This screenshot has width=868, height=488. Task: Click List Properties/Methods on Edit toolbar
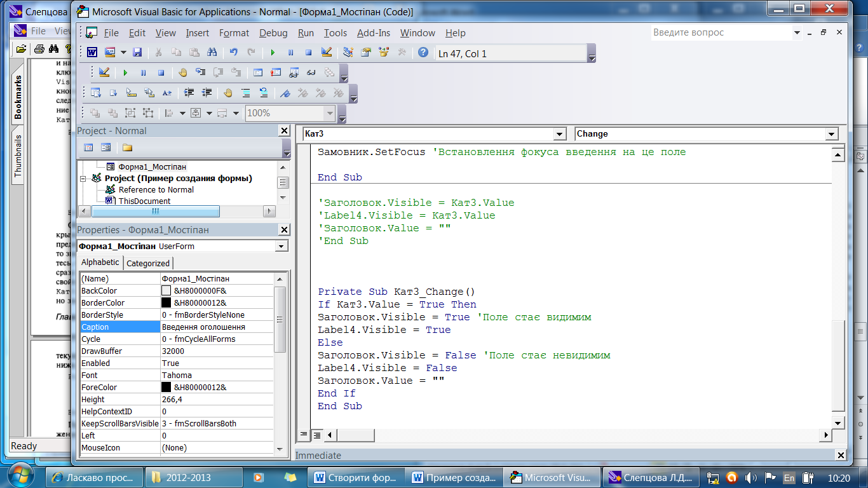(x=96, y=93)
